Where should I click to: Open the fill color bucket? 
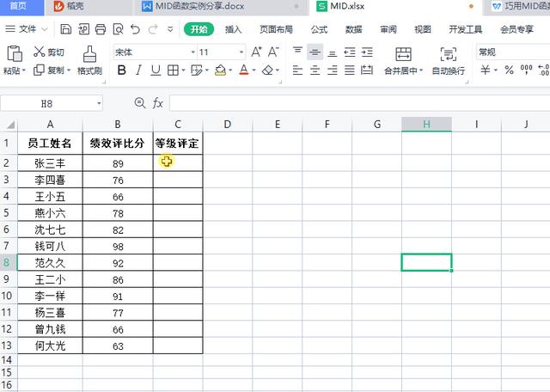pos(220,70)
